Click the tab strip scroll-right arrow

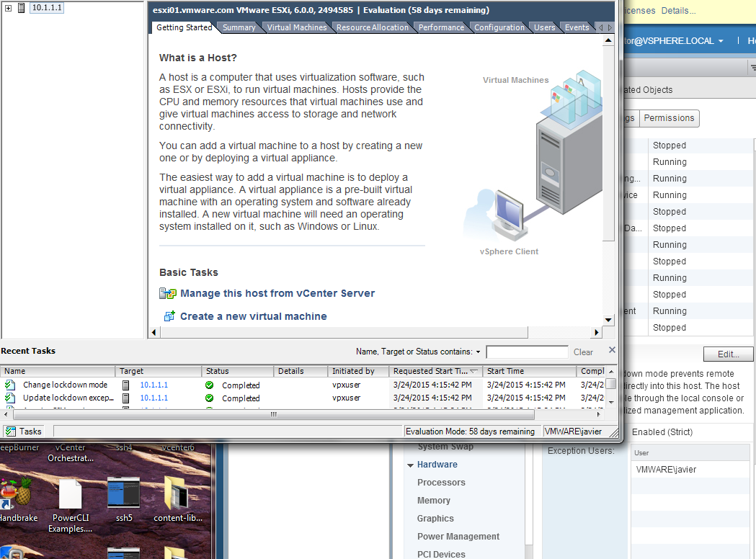point(610,27)
